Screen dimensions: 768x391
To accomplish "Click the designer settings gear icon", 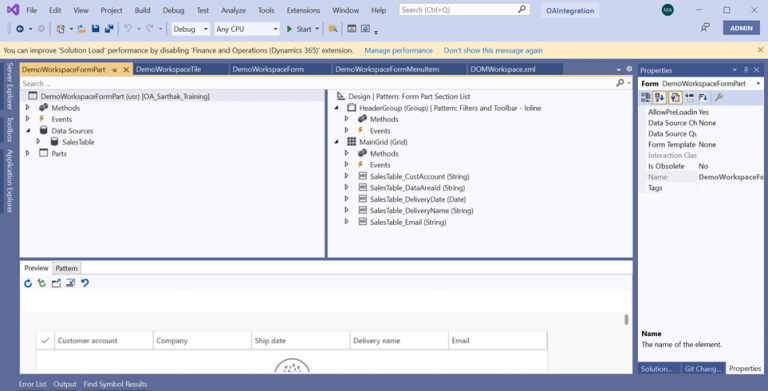I will 629,70.
